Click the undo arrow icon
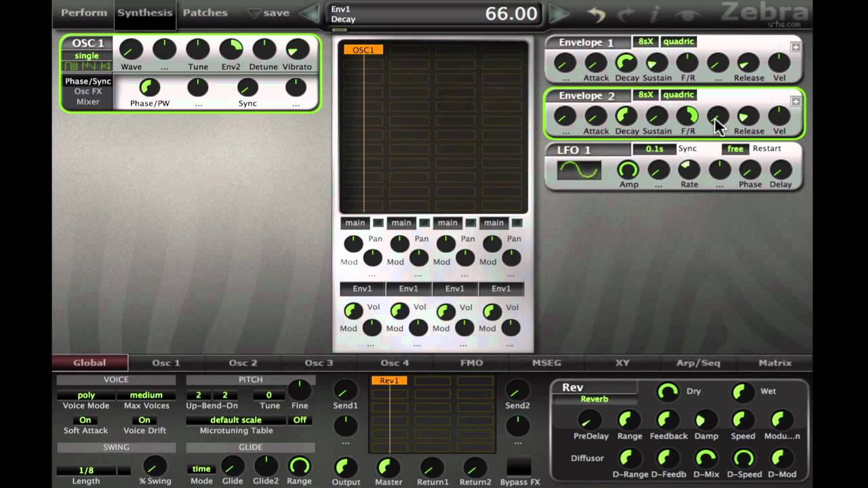 [596, 14]
